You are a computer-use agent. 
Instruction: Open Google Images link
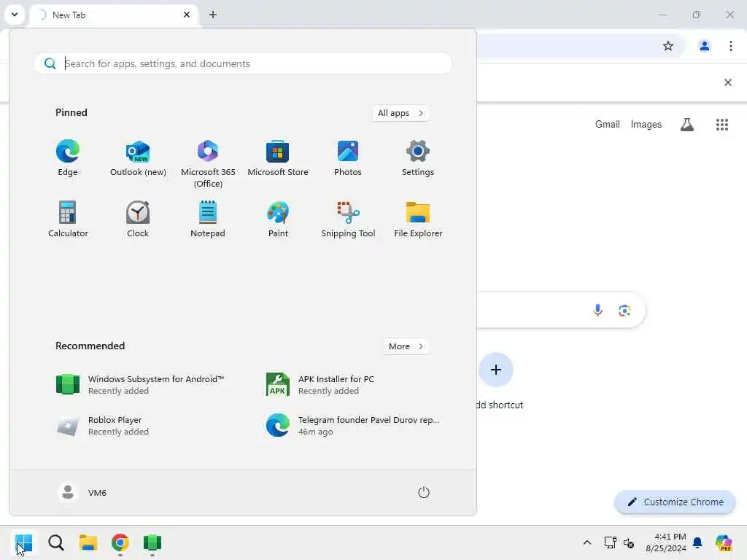646,124
